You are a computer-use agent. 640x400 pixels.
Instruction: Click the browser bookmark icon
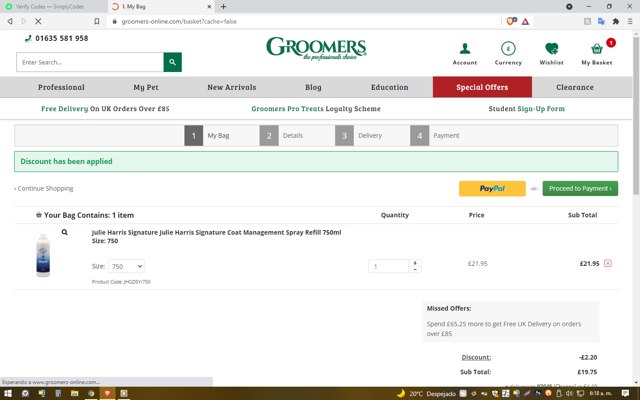pyautogui.click(x=96, y=21)
